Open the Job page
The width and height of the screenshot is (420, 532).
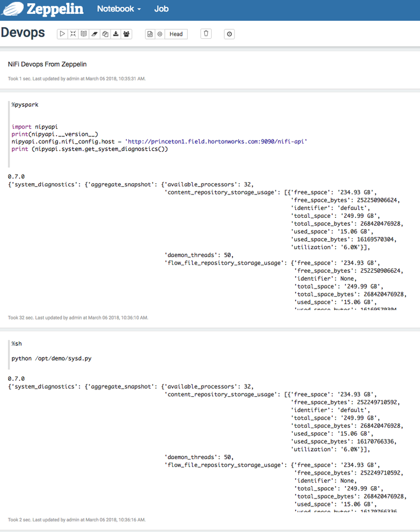point(161,9)
